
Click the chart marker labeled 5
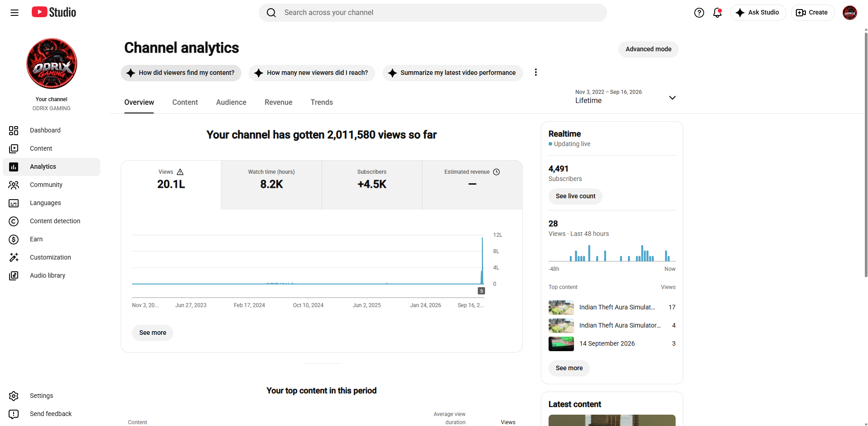481,291
